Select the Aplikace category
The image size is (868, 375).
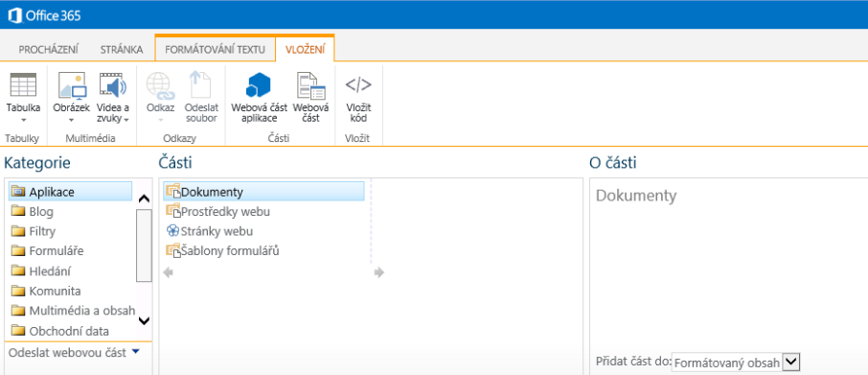71,192
